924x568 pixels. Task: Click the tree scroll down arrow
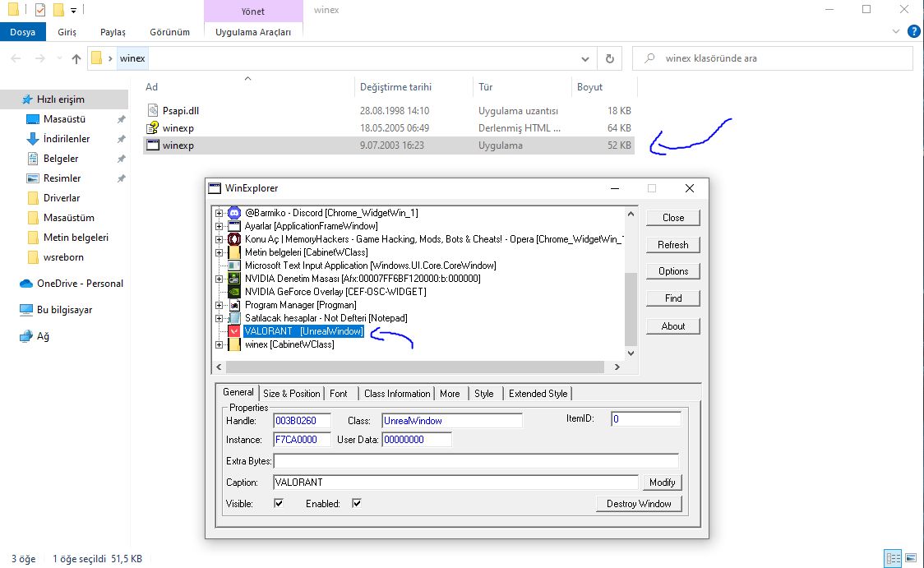coord(631,353)
